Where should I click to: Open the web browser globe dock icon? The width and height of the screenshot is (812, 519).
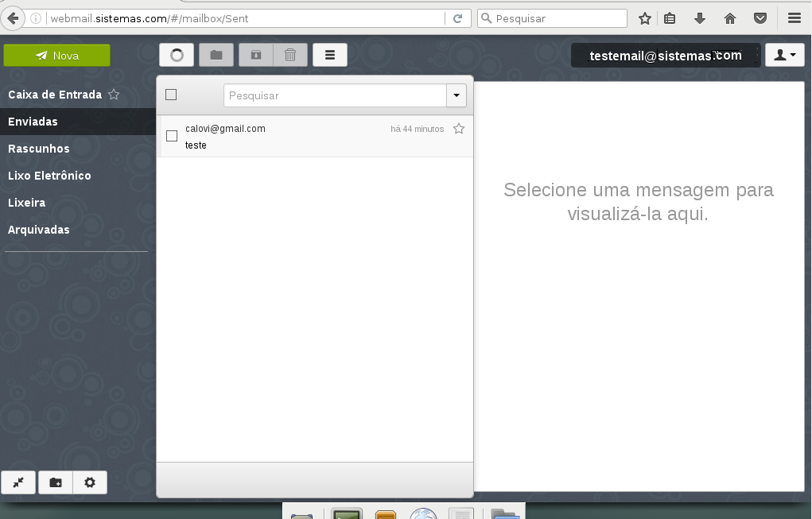pyautogui.click(x=423, y=513)
